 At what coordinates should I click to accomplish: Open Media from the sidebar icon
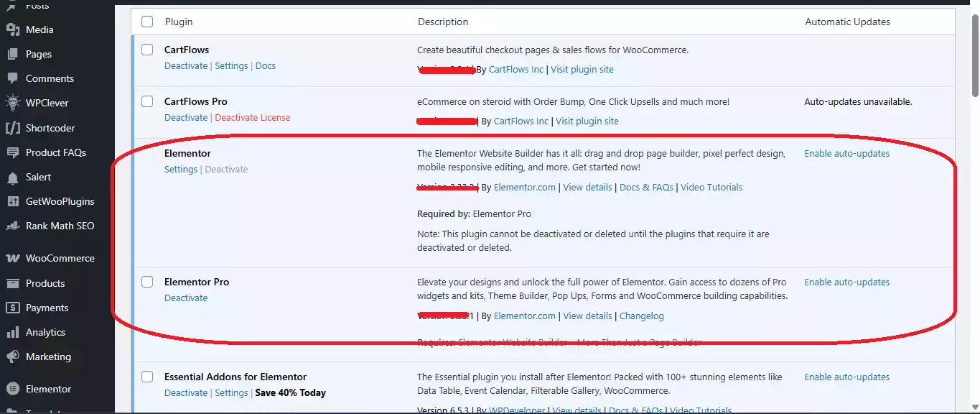coord(12,29)
